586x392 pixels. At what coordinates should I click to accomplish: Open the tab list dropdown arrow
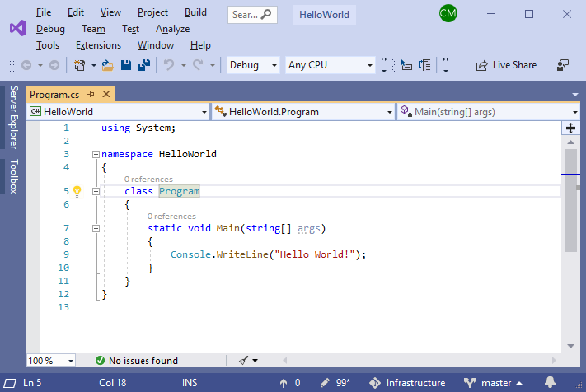(575, 95)
